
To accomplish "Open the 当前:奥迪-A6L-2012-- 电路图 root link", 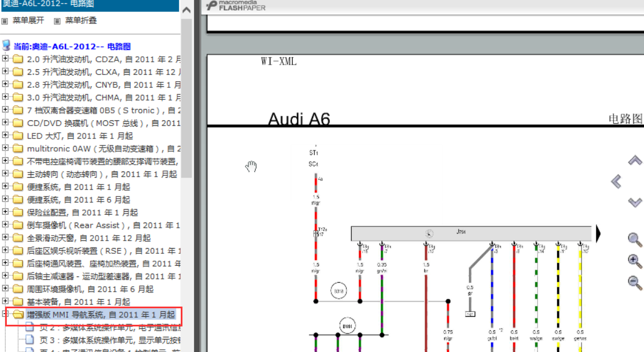I will tap(72, 47).
